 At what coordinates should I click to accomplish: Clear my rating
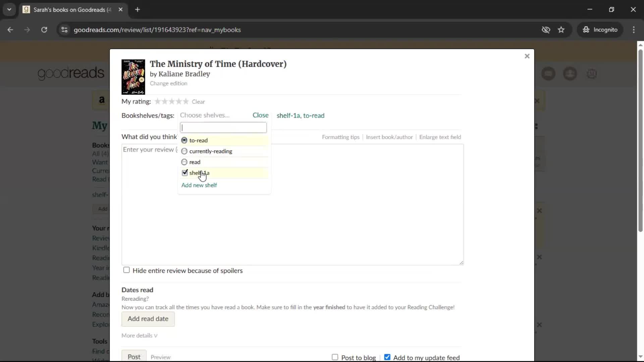pyautogui.click(x=198, y=102)
